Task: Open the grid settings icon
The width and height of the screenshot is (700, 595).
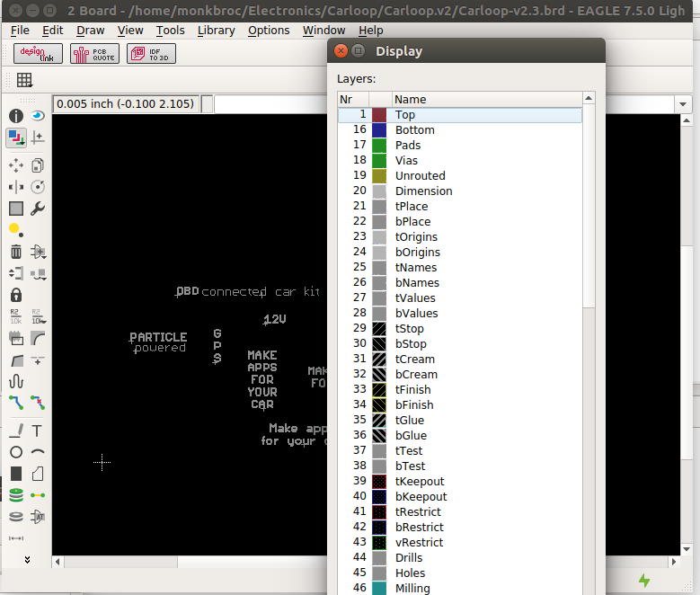Action: pyautogui.click(x=24, y=80)
